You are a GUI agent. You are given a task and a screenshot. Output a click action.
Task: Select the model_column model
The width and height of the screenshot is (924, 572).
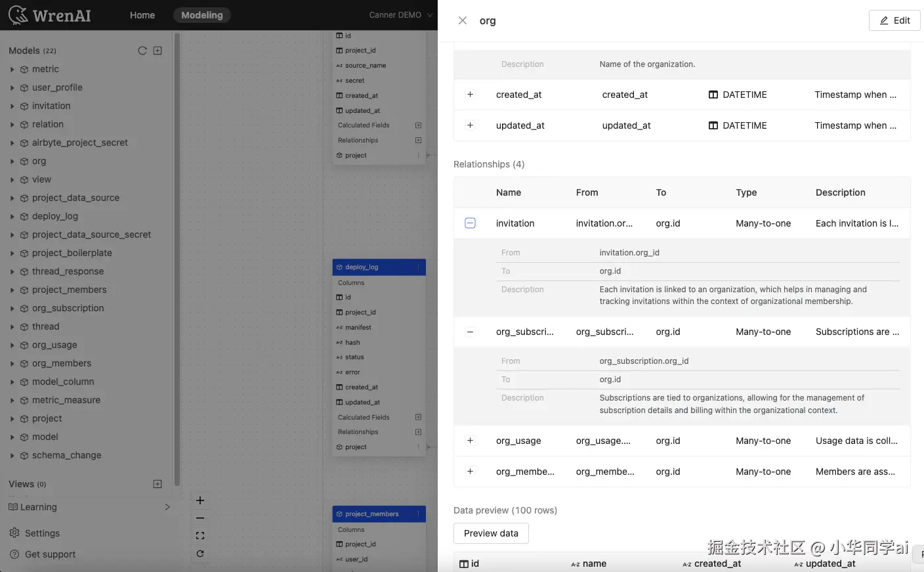click(63, 382)
